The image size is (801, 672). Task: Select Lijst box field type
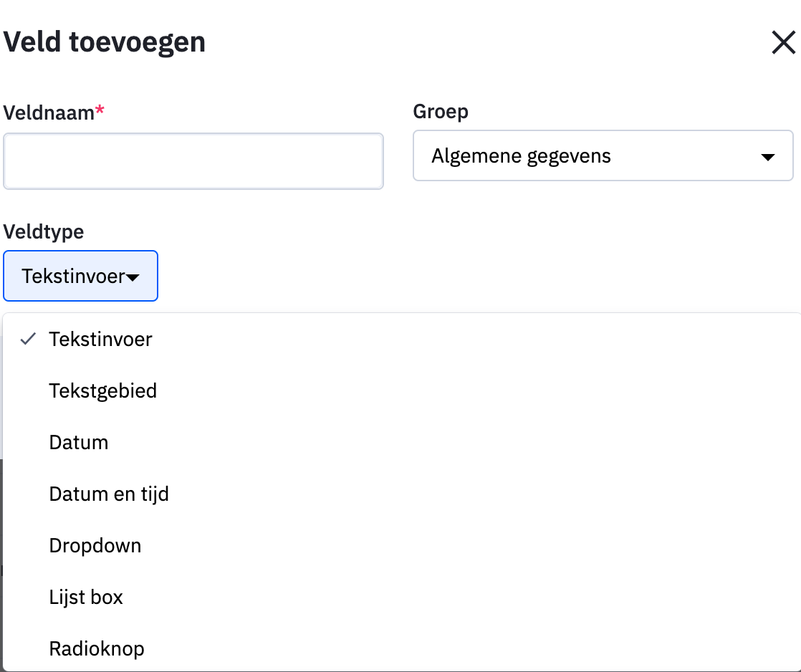[86, 597]
